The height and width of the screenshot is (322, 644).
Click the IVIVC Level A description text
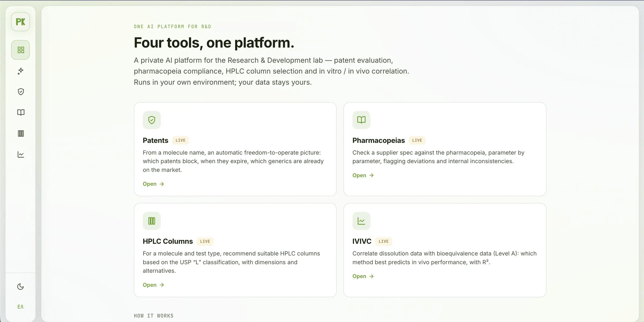pyautogui.click(x=444, y=258)
